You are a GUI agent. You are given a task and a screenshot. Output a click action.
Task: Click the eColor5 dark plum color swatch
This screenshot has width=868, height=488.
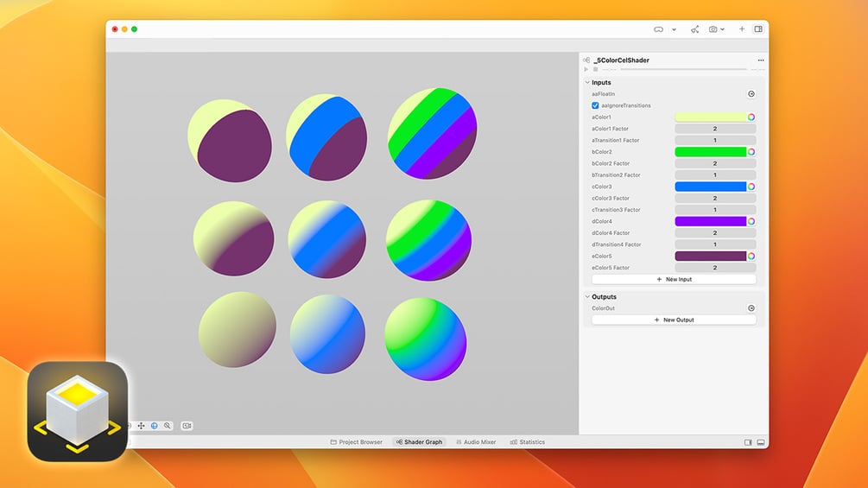pos(710,257)
